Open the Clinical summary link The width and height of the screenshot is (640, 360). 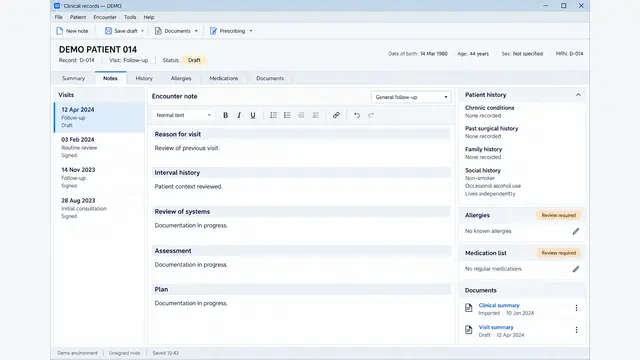pyautogui.click(x=499, y=305)
